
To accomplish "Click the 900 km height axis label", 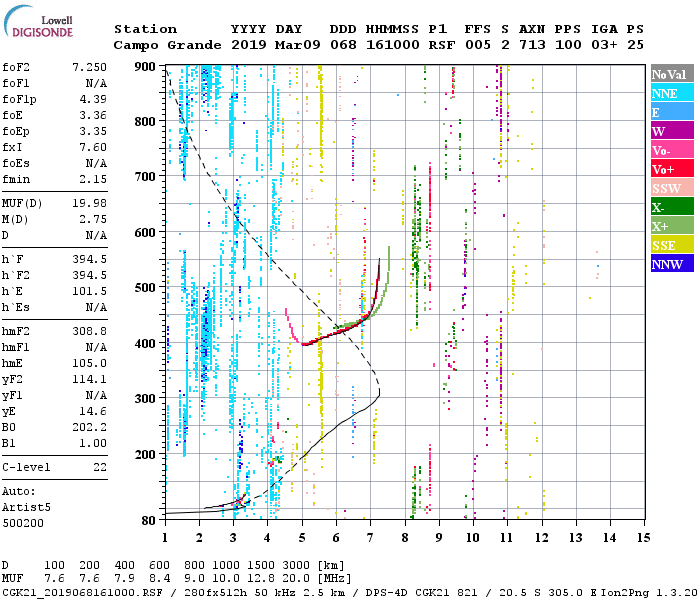I will click(145, 67).
